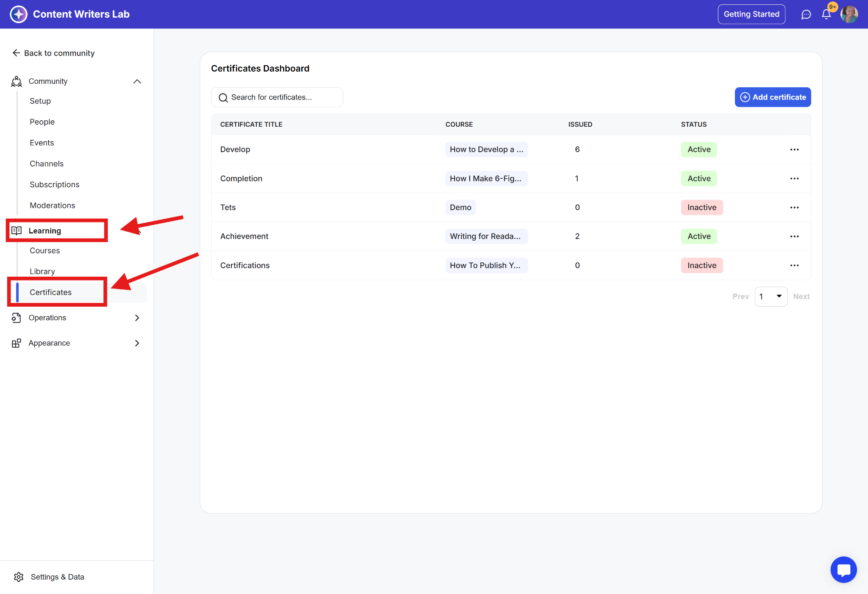The width and height of the screenshot is (868, 594).
Task: Click the Search for certificates field
Action: coord(277,97)
